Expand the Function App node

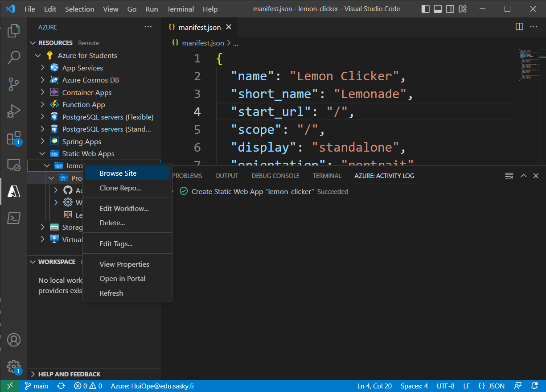pos(43,104)
